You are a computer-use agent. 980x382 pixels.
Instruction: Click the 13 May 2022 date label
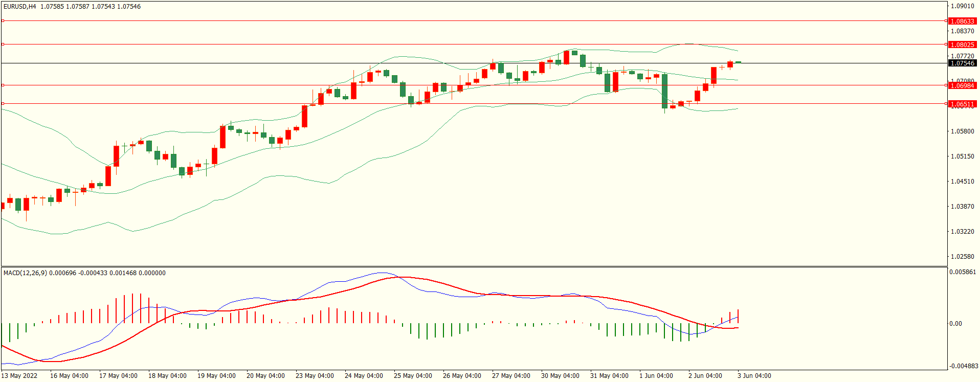click(19, 376)
